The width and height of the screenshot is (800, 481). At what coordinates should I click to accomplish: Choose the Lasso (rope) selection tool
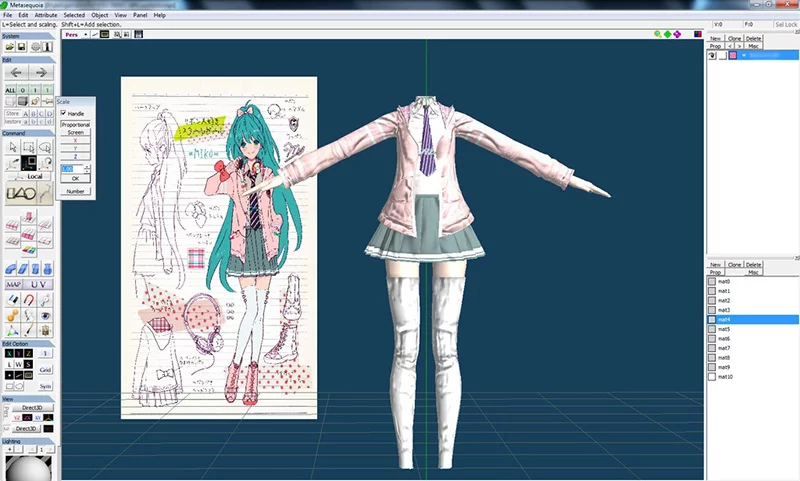(x=45, y=147)
